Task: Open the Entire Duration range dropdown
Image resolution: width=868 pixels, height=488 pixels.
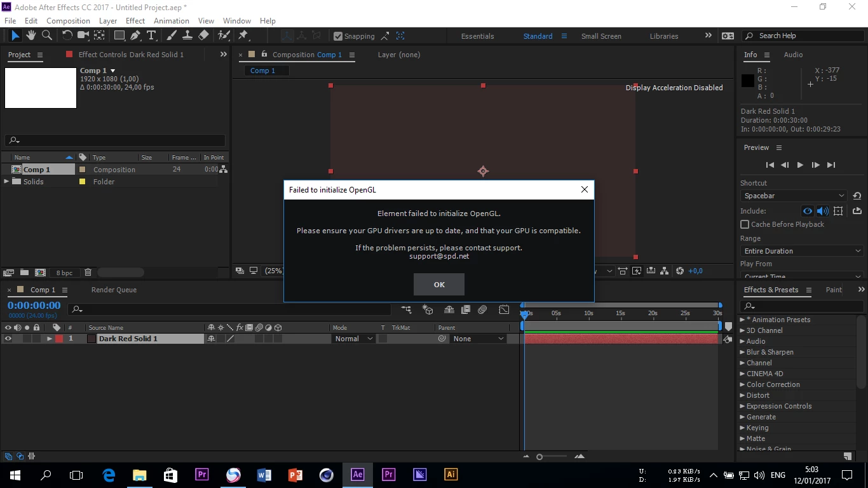Action: (x=802, y=251)
